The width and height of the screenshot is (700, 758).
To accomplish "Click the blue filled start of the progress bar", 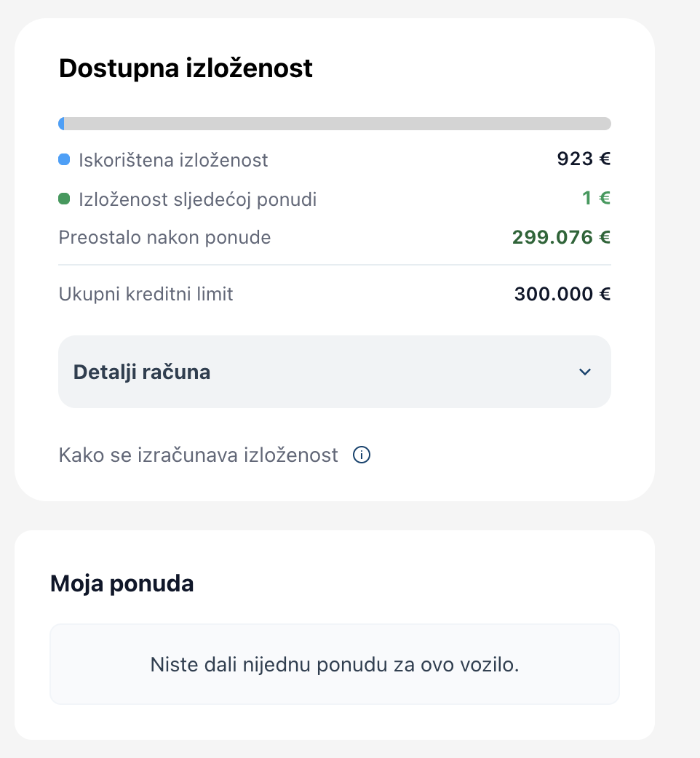I will coord(61,124).
